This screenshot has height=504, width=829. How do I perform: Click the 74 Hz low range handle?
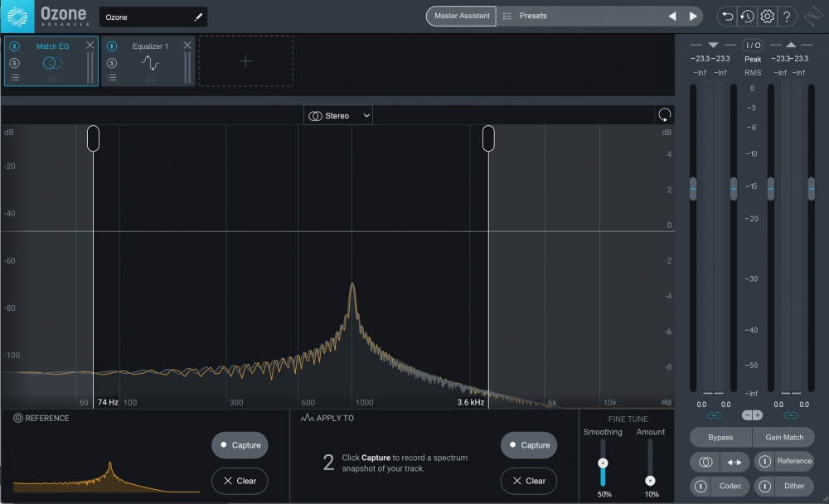tap(93, 138)
